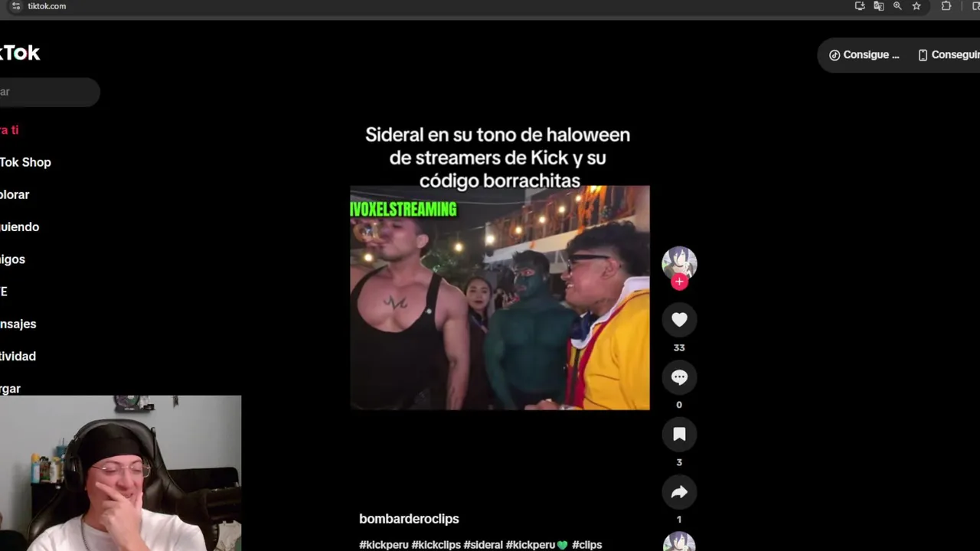This screenshot has height=551, width=980.
Task: Open the TikTok Shop sidebar item
Action: point(25,162)
